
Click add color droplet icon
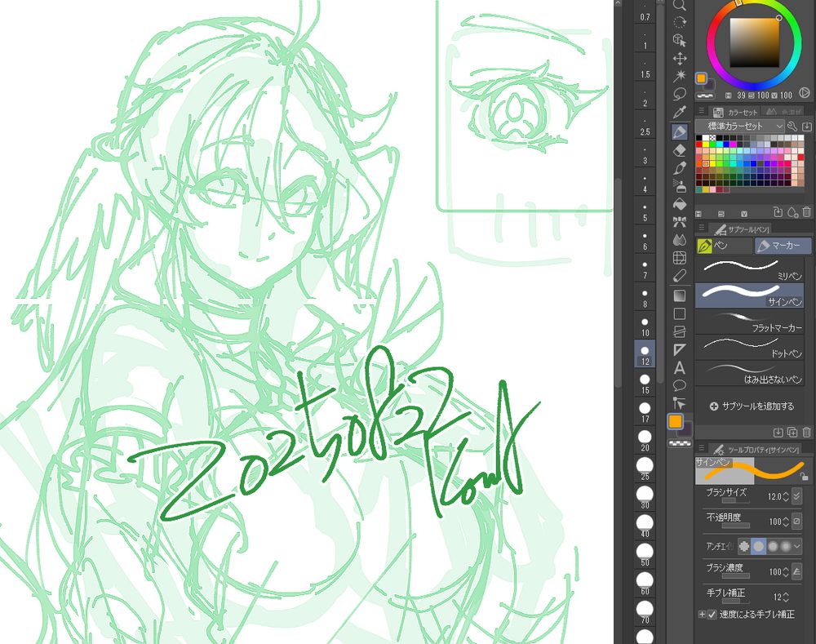(792, 212)
